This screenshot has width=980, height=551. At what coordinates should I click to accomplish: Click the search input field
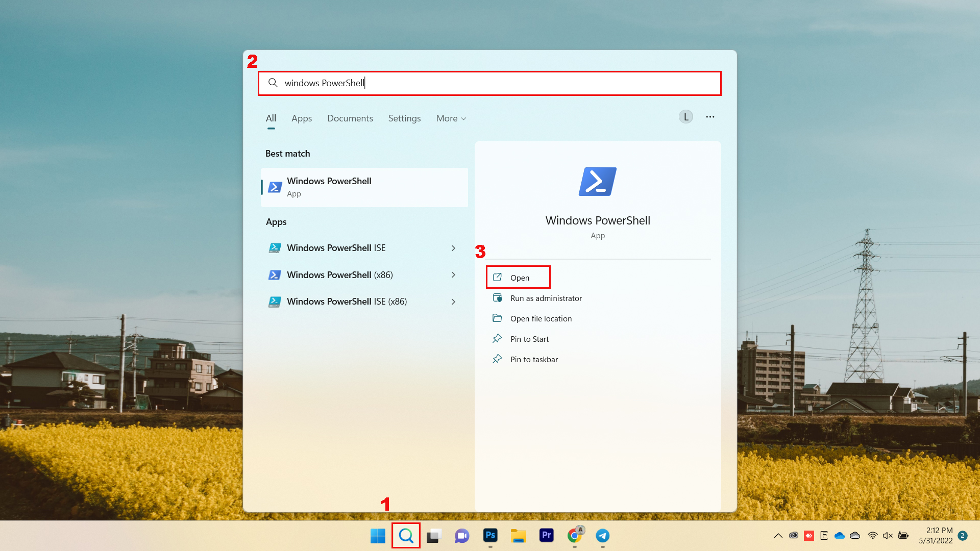pyautogui.click(x=489, y=82)
